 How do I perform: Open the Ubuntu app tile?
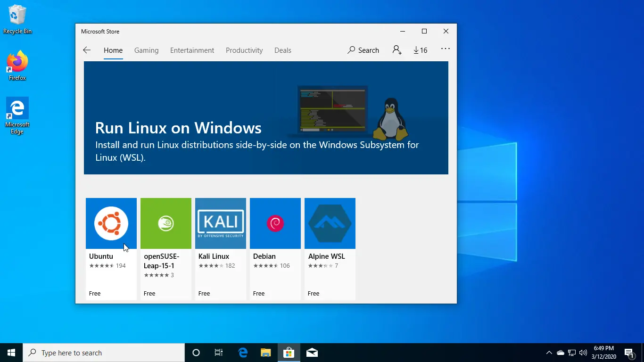(x=111, y=223)
